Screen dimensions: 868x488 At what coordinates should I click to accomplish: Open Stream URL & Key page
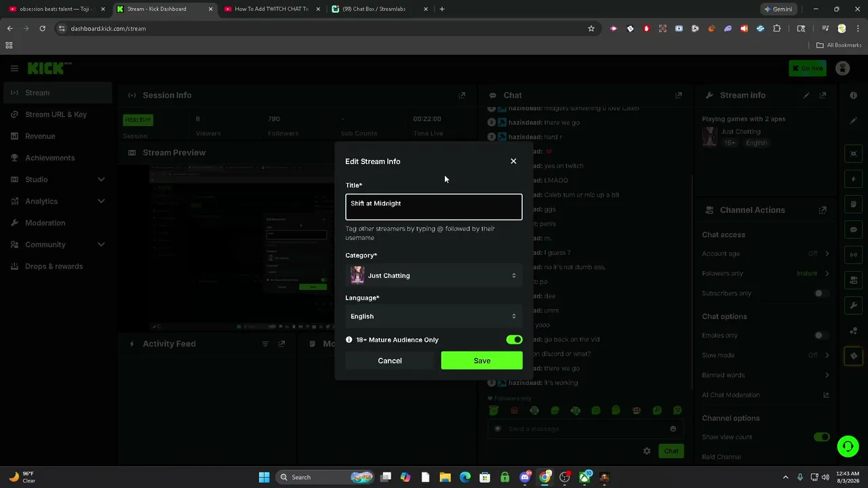[58, 115]
